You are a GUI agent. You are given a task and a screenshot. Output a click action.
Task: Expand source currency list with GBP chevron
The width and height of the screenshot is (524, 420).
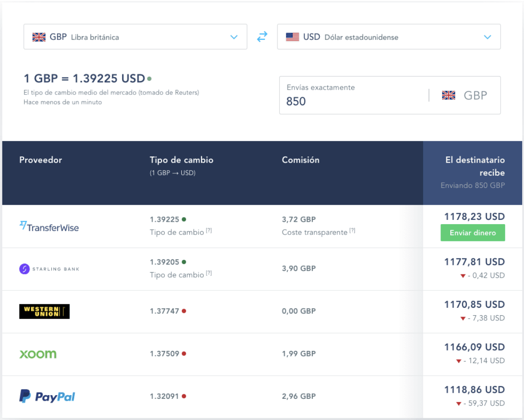click(x=234, y=37)
